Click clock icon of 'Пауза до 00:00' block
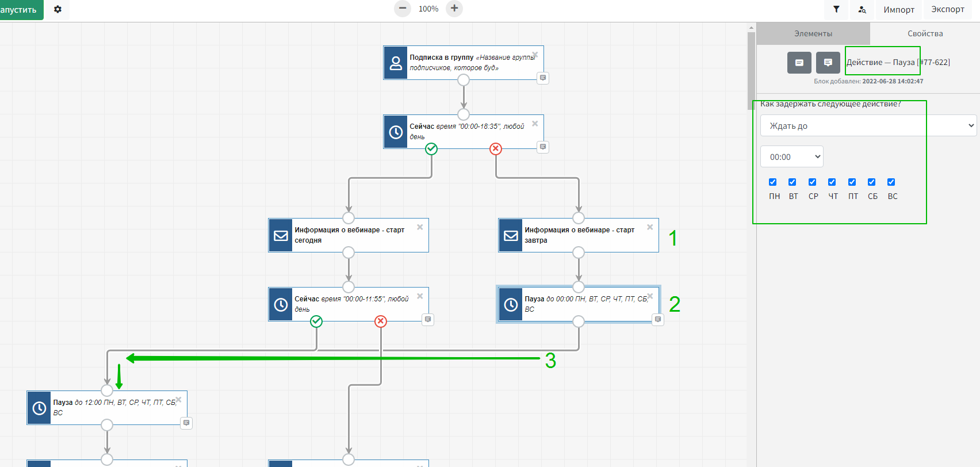The height and width of the screenshot is (467, 980). tap(511, 304)
